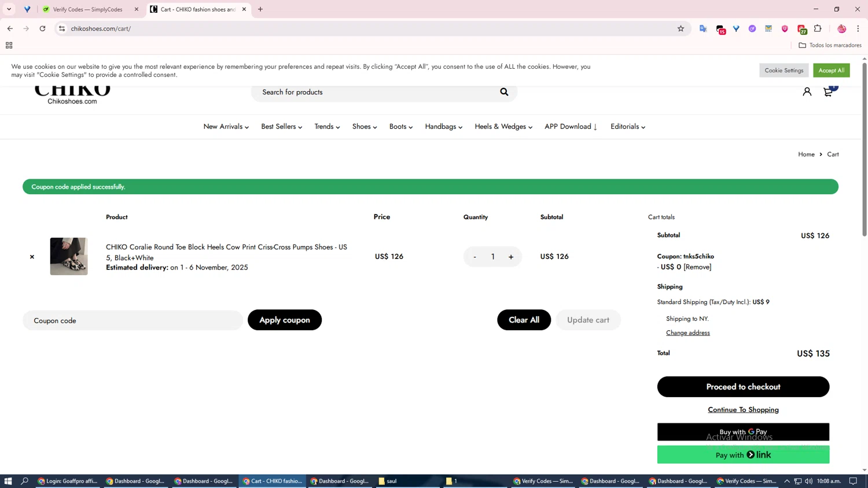Decrease the quantity with the minus button
The image size is (868, 488).
point(475,257)
